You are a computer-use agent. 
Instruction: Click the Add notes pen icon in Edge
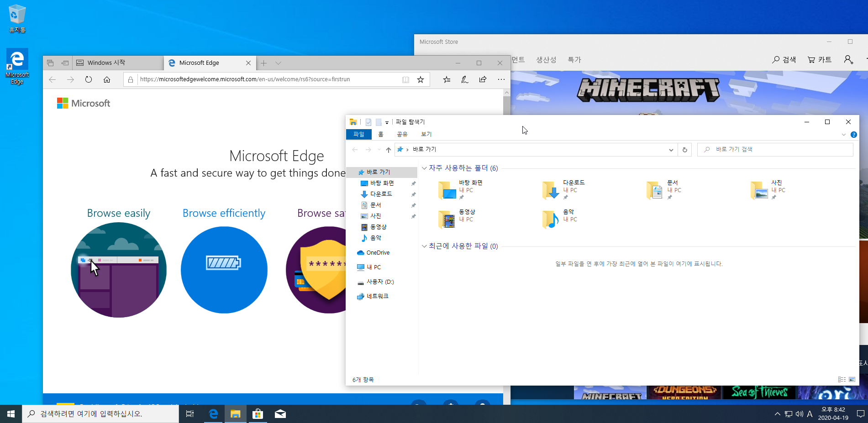[x=465, y=79]
